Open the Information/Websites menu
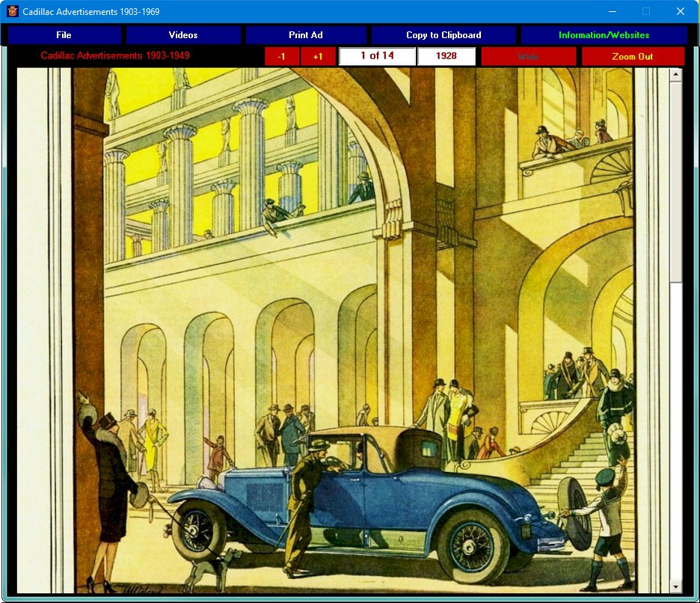Image resolution: width=700 pixels, height=603 pixels. [x=604, y=35]
